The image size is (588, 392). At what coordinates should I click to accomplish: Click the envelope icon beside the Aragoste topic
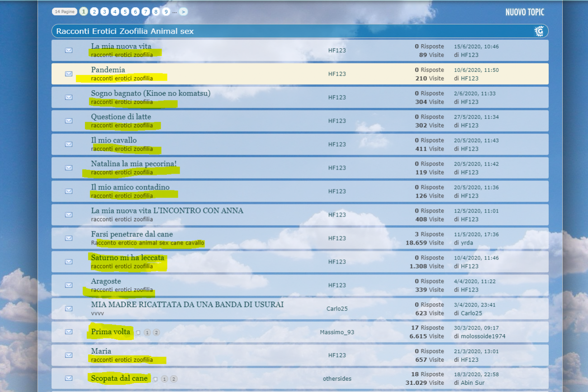click(69, 285)
